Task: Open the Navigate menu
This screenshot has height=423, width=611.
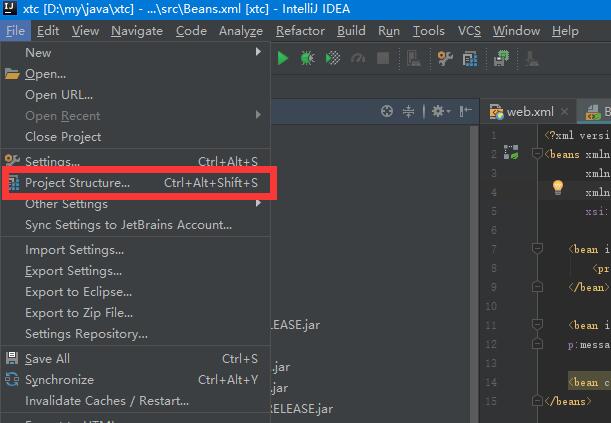Action: pos(137,31)
